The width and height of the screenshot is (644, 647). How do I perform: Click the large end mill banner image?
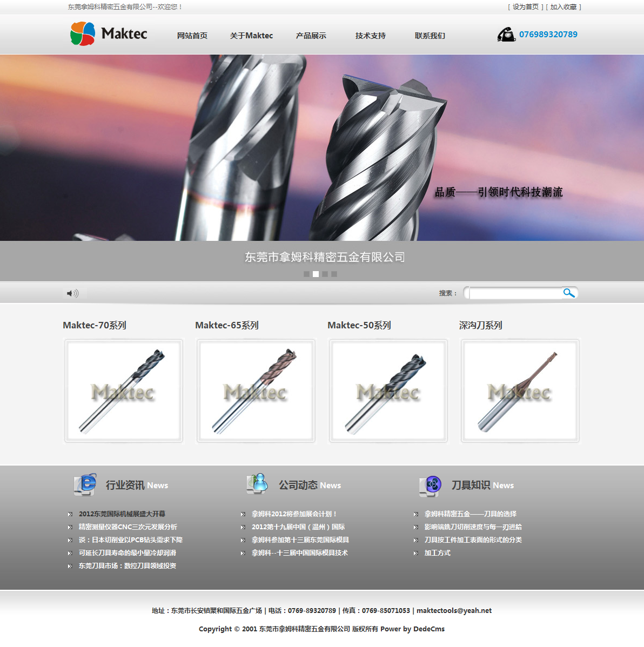click(x=322, y=148)
